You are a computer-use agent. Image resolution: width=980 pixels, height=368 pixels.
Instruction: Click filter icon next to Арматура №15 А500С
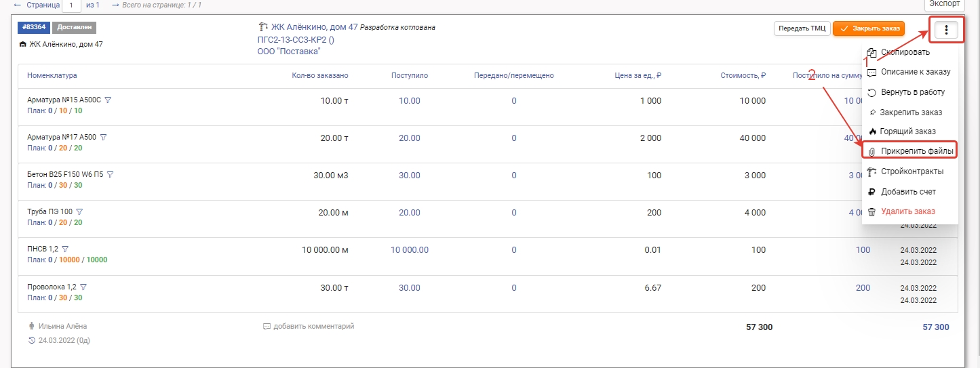point(108,100)
